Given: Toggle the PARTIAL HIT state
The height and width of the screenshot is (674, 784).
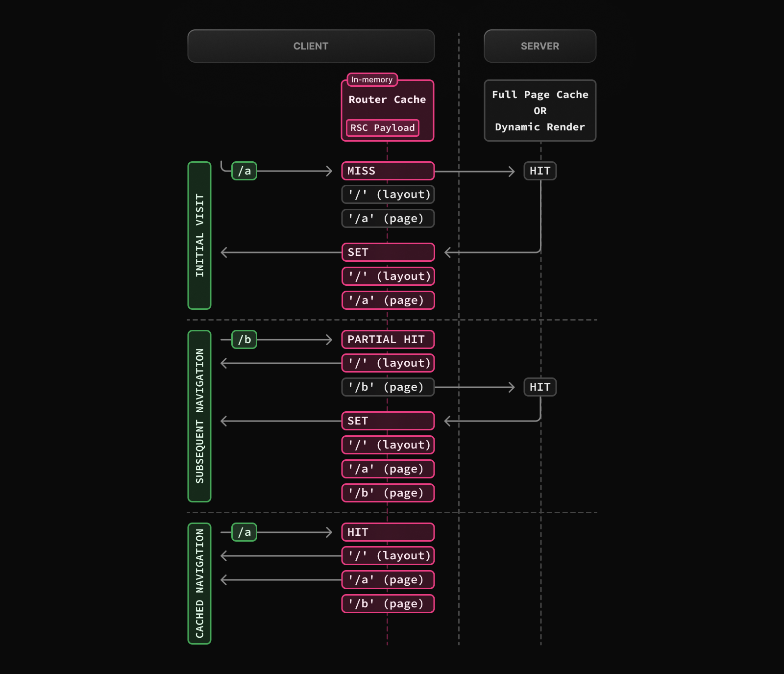Looking at the screenshot, I should point(388,339).
